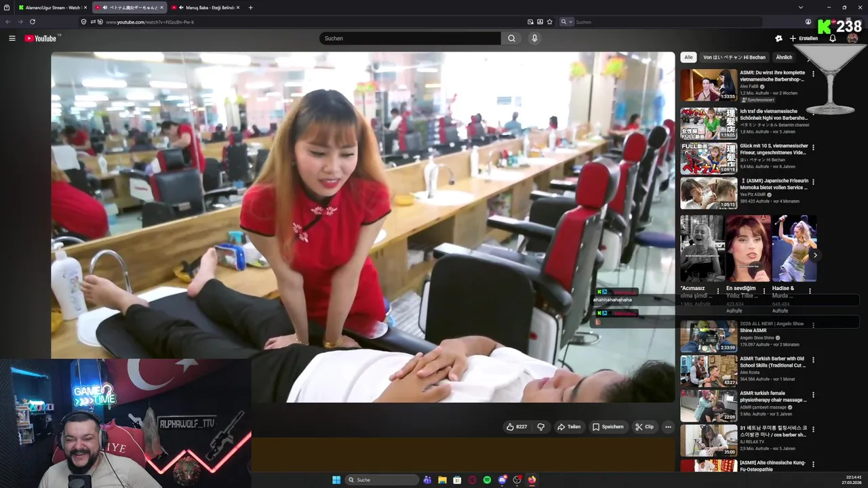The image size is (868, 488).
Task: Bookmark this page with the star icon
Action: (x=549, y=22)
